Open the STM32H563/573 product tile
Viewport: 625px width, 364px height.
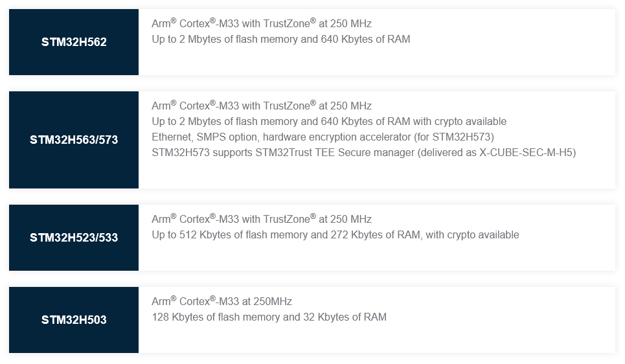pyautogui.click(x=74, y=140)
